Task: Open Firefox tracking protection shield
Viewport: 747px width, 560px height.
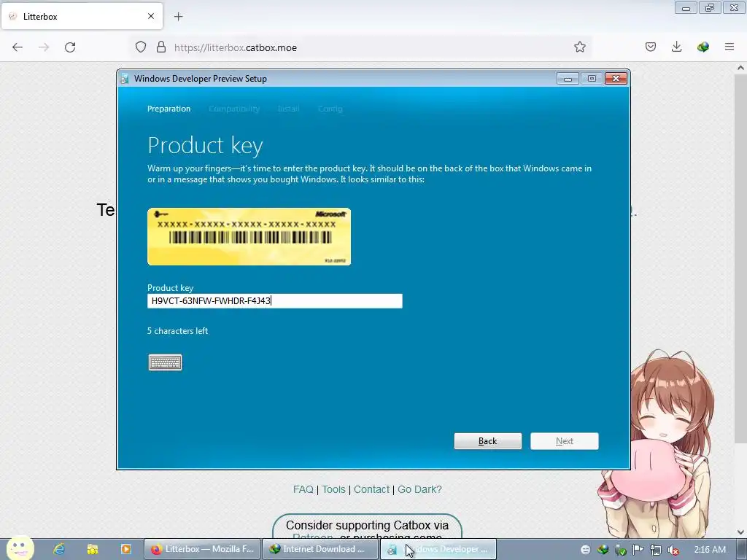Action: pyautogui.click(x=141, y=47)
